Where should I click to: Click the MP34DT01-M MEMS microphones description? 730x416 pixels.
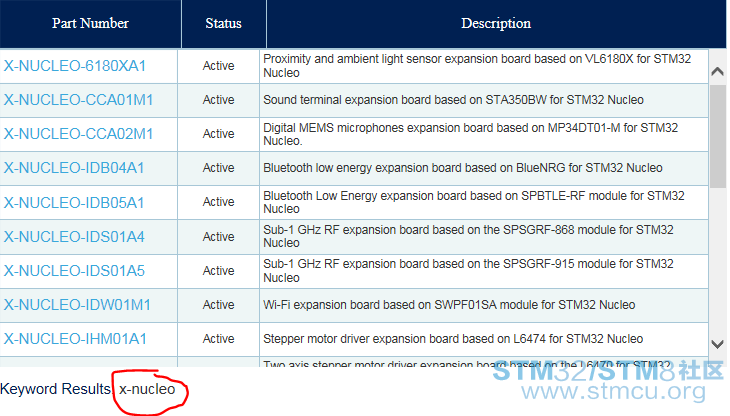pyautogui.click(x=470, y=134)
